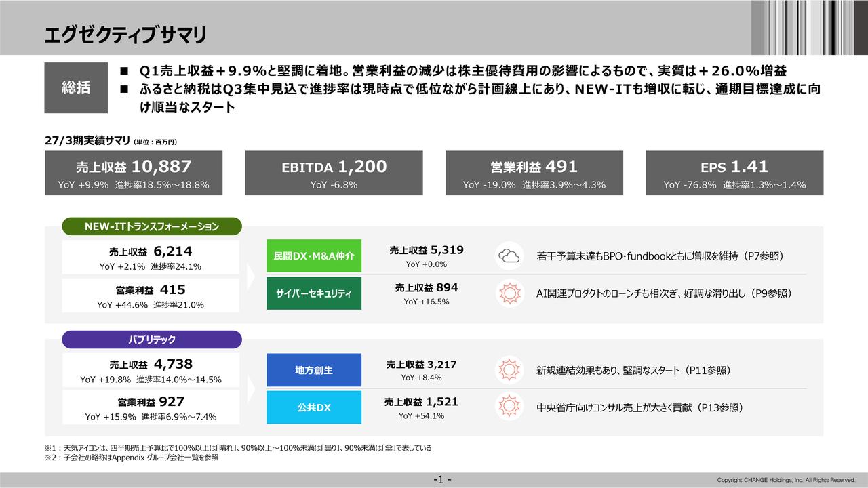Click the blue 地方創生 segment box

(x=314, y=370)
